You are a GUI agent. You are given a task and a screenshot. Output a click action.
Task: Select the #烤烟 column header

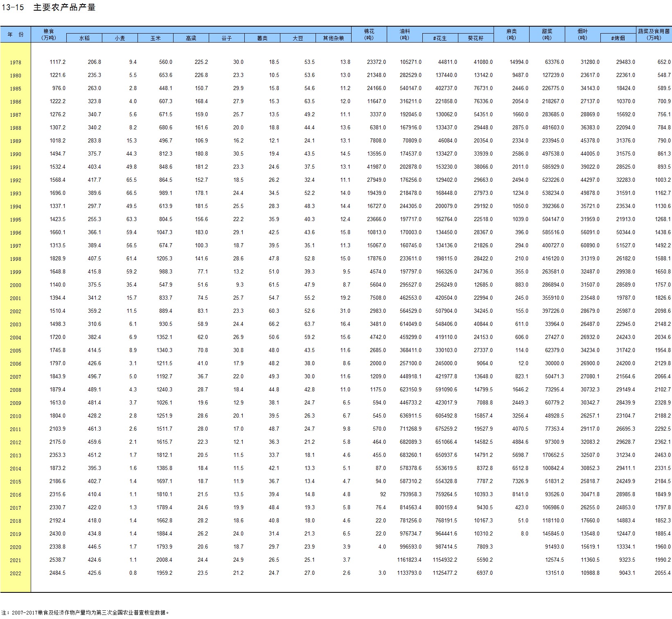618,38
